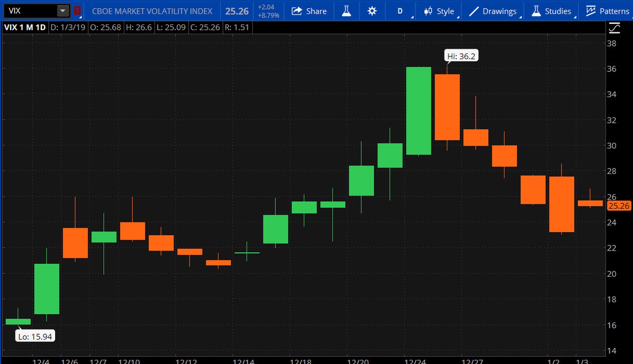The height and width of the screenshot is (364, 633).
Task: Click the Hi: 36.2 price bubble
Action: (x=461, y=56)
